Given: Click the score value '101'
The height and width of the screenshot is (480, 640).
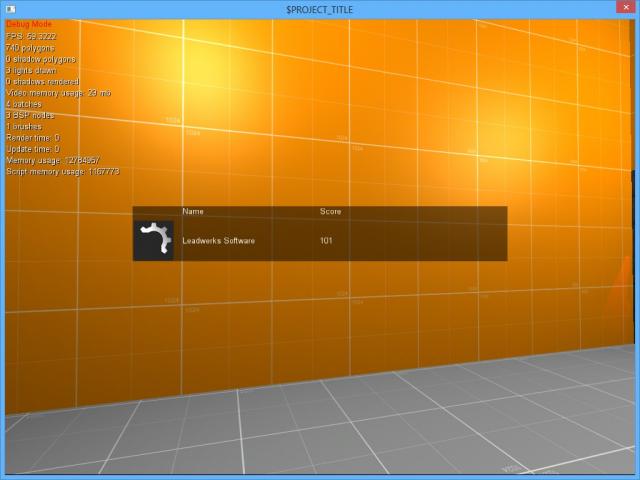Looking at the screenshot, I should 326,241.
